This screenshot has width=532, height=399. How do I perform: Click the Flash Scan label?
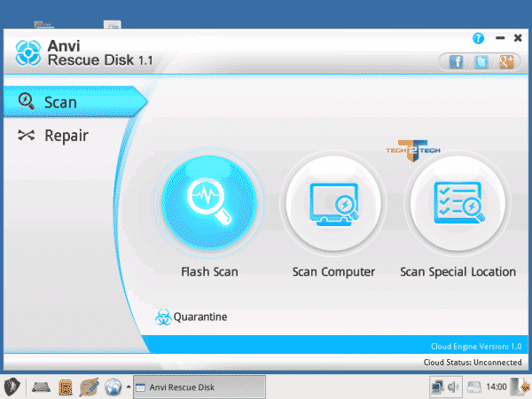[209, 272]
